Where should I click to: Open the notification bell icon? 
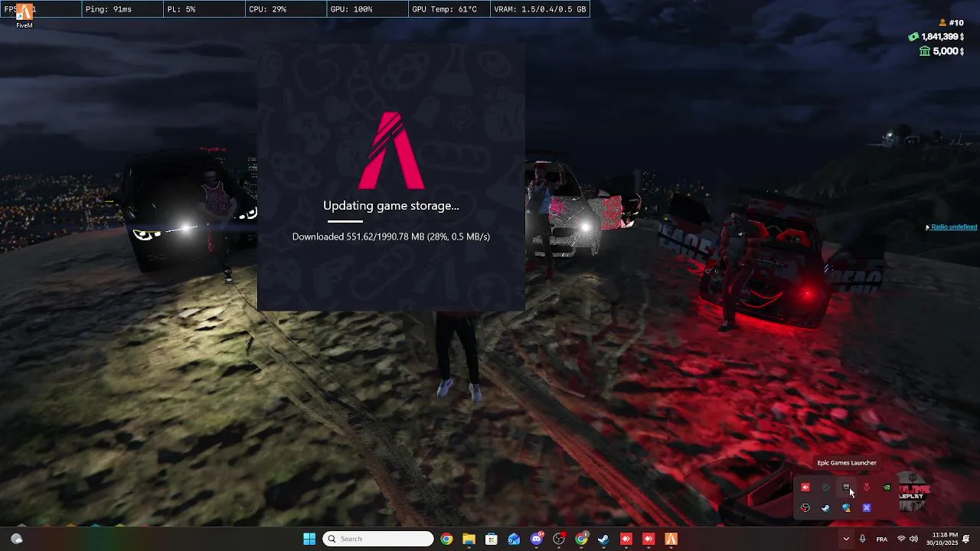click(966, 539)
